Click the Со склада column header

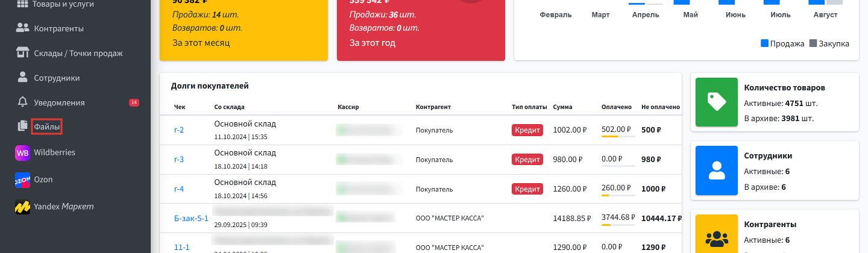(229, 107)
